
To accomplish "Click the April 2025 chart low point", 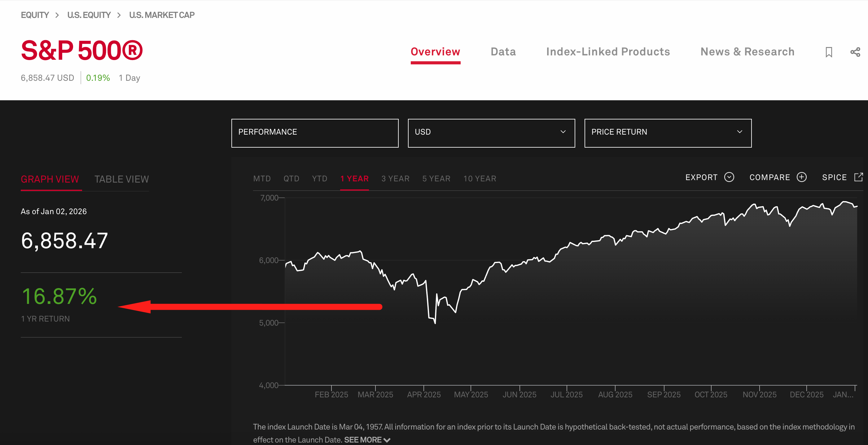I will point(435,323).
